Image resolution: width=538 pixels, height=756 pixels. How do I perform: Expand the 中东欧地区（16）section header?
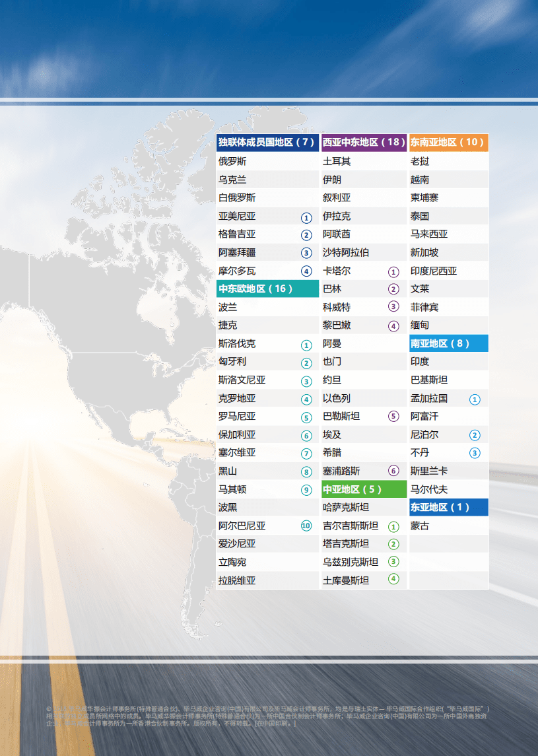[x=267, y=289]
